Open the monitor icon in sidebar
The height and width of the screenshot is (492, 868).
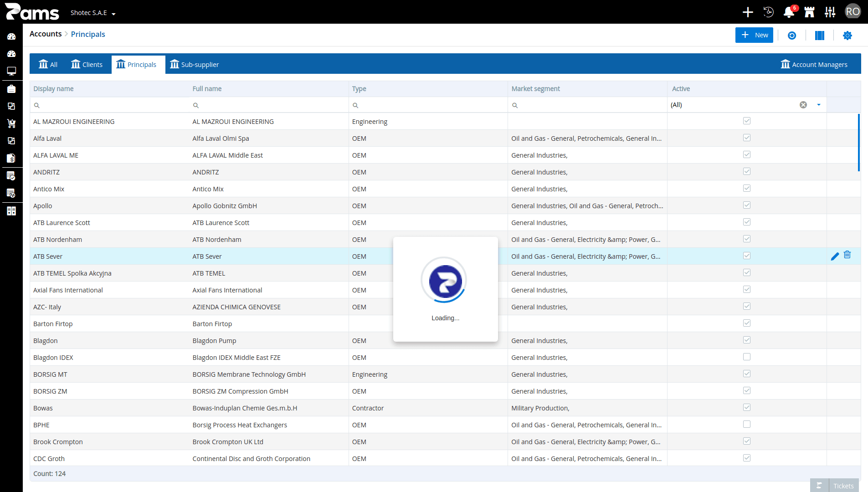pyautogui.click(x=11, y=71)
